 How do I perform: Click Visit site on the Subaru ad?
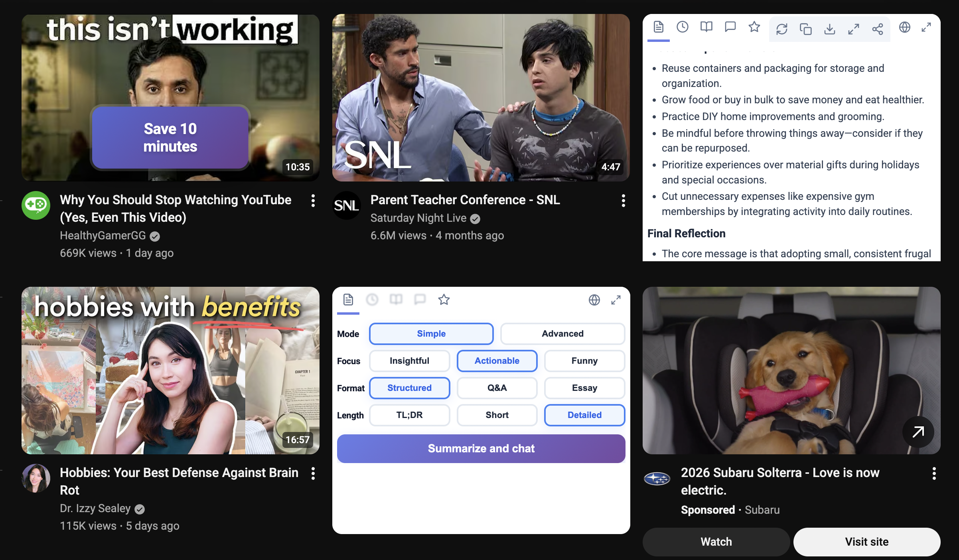point(866,542)
